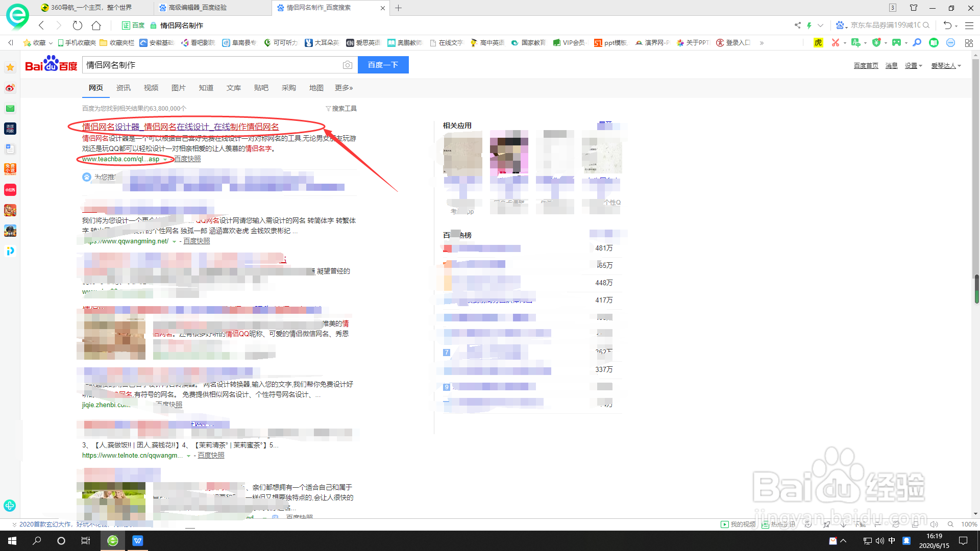
Task: Open the translate extension icon
Action: coord(856,43)
